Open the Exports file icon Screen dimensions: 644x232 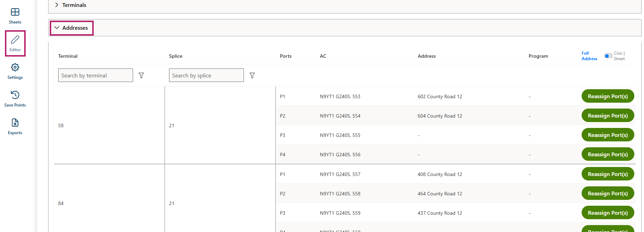tap(15, 123)
